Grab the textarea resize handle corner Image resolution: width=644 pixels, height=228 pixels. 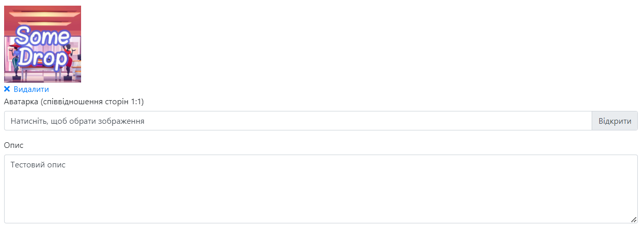tap(634, 219)
